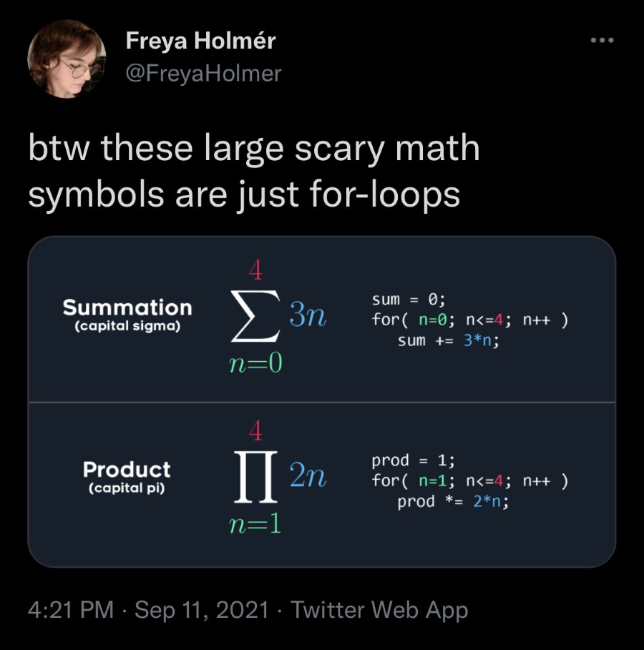Click the blue 3n term
Image resolution: width=644 pixels, height=650 pixels.
tap(308, 315)
